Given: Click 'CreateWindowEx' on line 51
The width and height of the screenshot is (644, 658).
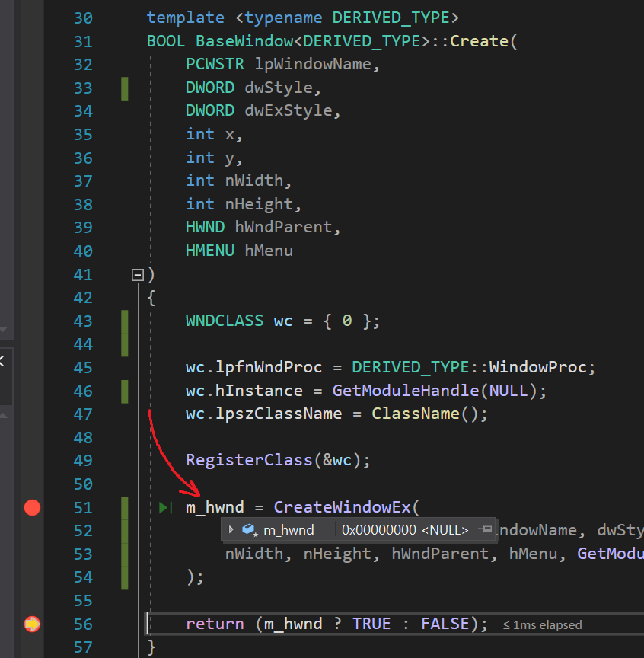Looking at the screenshot, I should (342, 507).
